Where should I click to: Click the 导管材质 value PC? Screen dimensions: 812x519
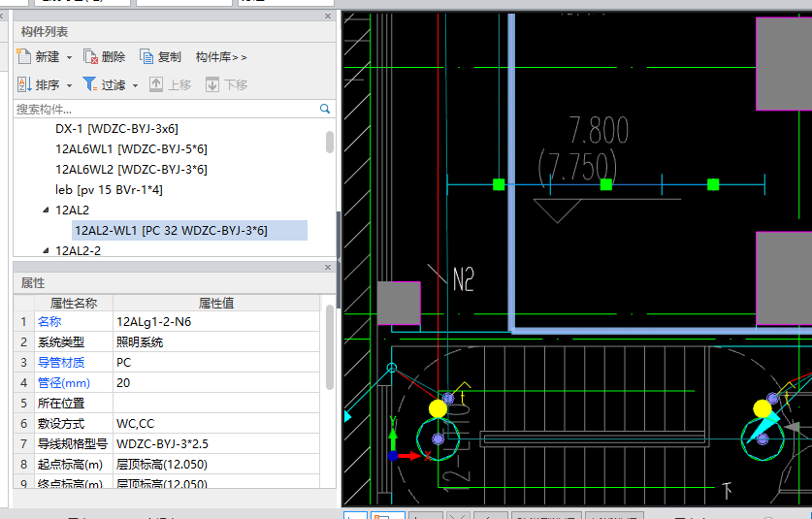tap(216, 363)
